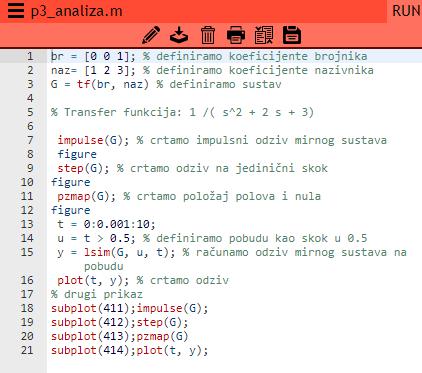Select line number 6 in gutter
This screenshot has width=422, height=373.
click(30, 126)
